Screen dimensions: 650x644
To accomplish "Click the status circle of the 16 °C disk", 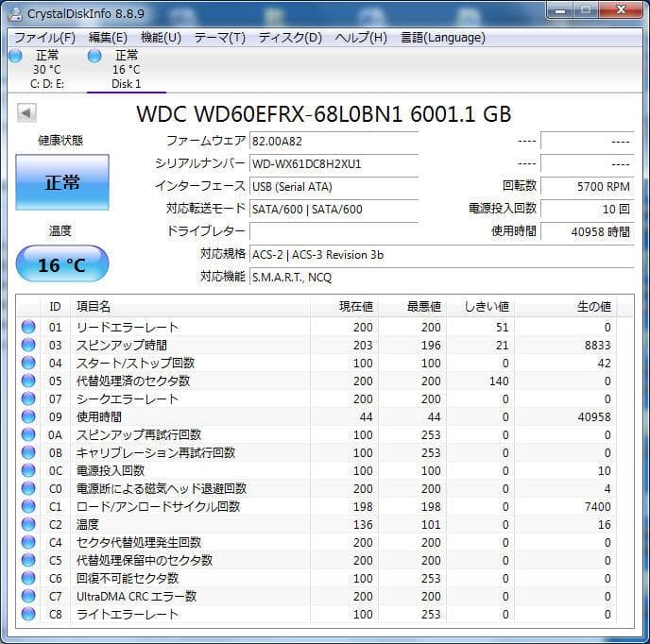I will (x=94, y=56).
